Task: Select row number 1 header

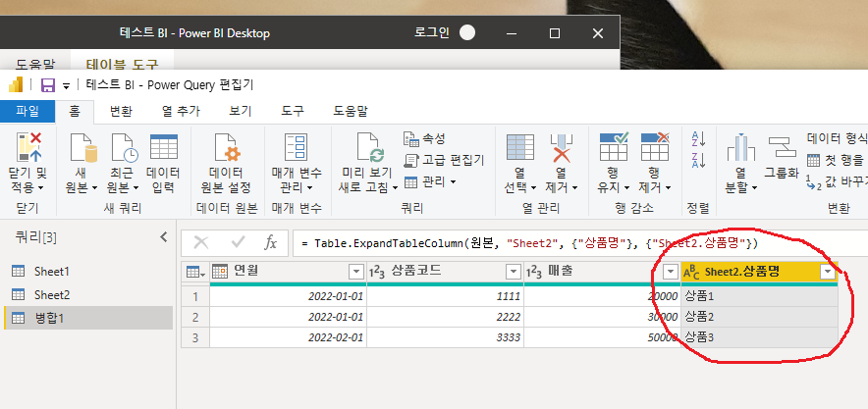Action: point(195,296)
